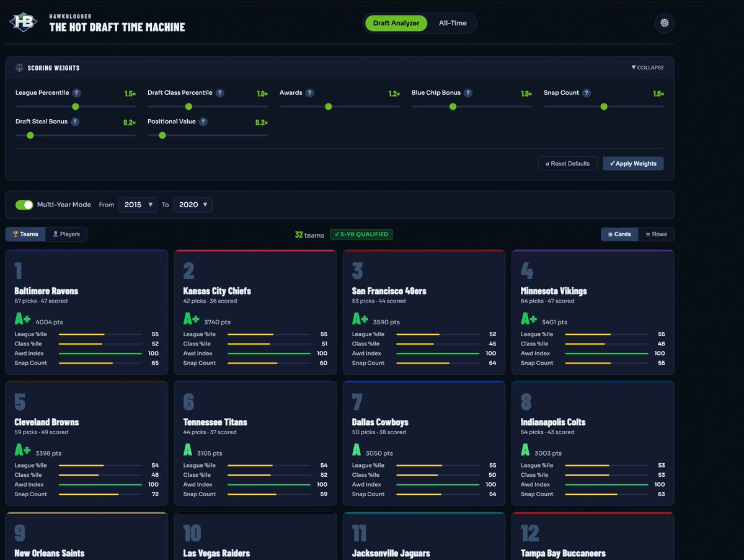Select the Players tab

[x=66, y=234]
